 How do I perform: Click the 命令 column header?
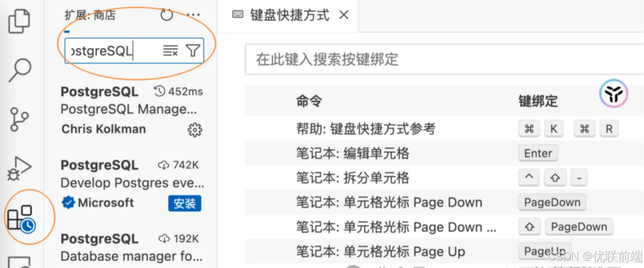click(x=309, y=101)
